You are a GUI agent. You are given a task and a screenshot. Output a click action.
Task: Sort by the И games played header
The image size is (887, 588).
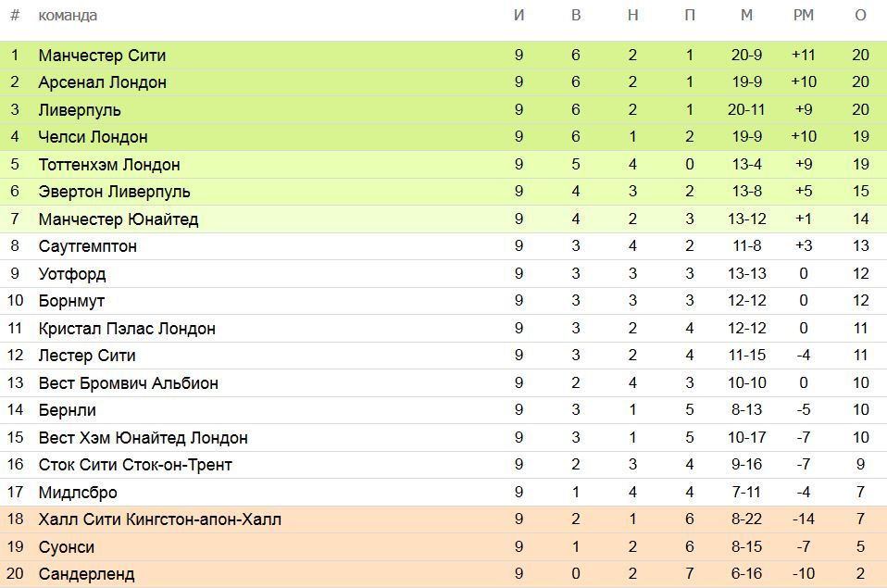[x=518, y=16]
